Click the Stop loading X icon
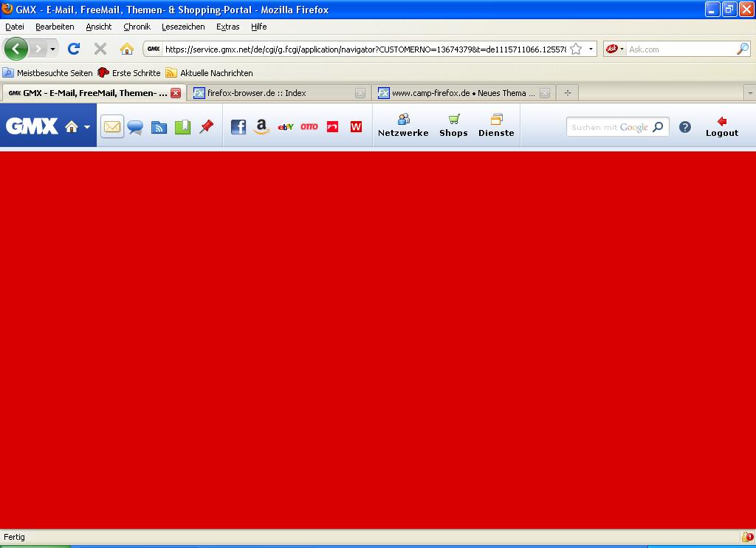Screen dimensions: 756x548 (x=100, y=49)
